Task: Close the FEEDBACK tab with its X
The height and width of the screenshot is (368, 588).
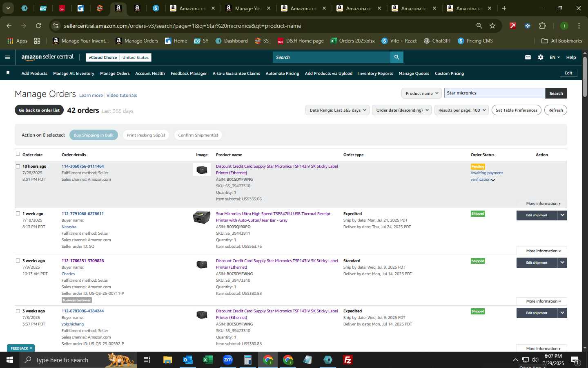Action: (31, 348)
